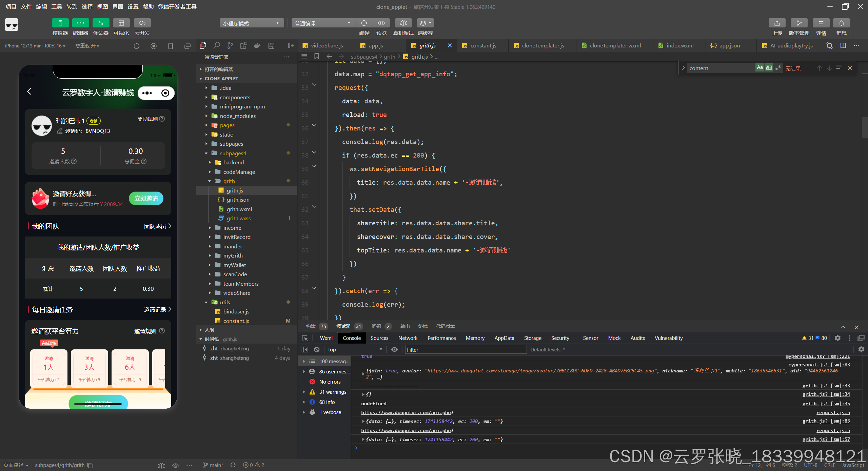
Task: Open Version Management branch icon
Action: [x=799, y=23]
